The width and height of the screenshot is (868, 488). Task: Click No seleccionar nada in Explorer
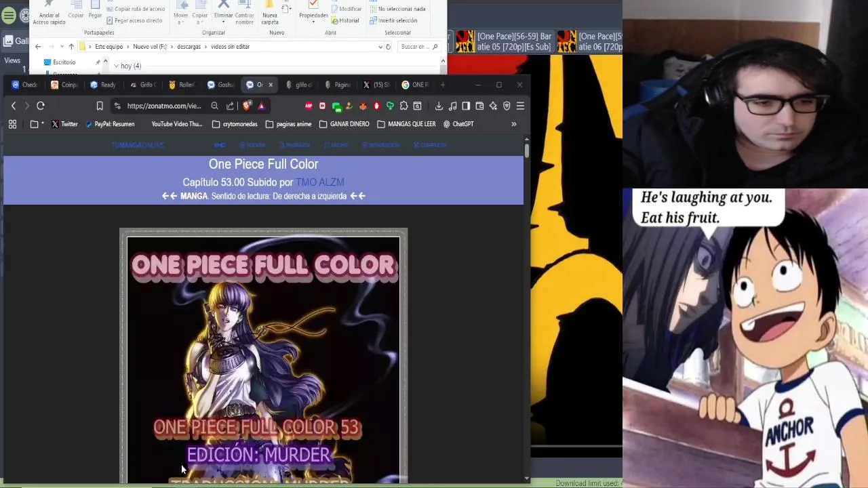[x=397, y=9]
